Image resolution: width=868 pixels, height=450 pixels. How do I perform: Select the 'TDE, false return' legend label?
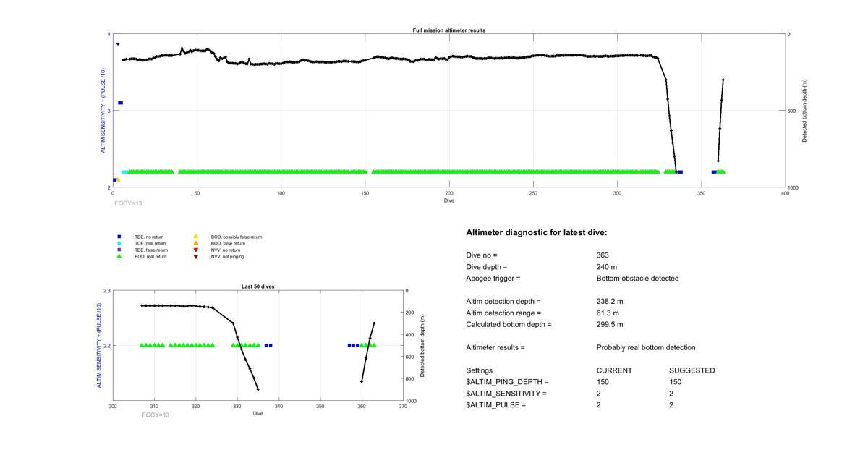coord(151,250)
